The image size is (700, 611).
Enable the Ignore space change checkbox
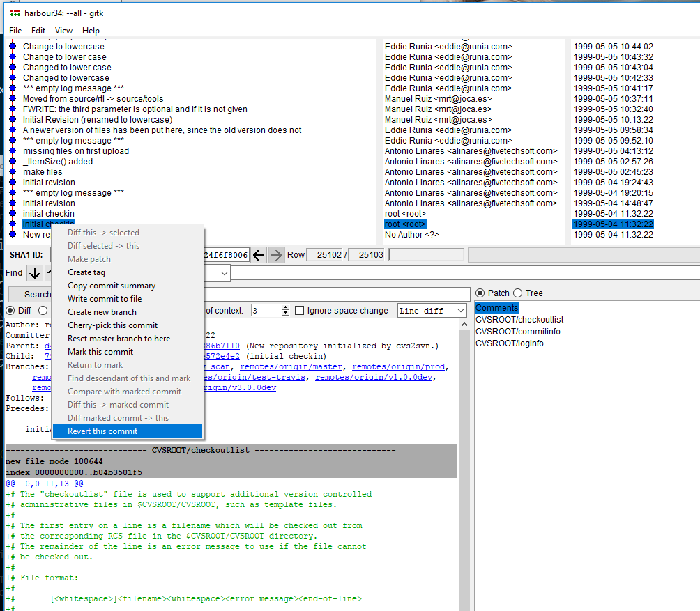(x=300, y=311)
